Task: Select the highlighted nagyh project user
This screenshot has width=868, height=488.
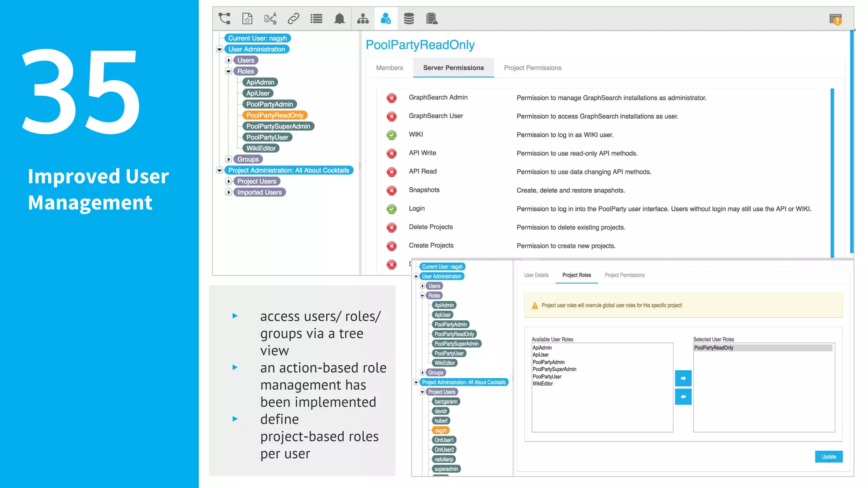Action: 440,430
